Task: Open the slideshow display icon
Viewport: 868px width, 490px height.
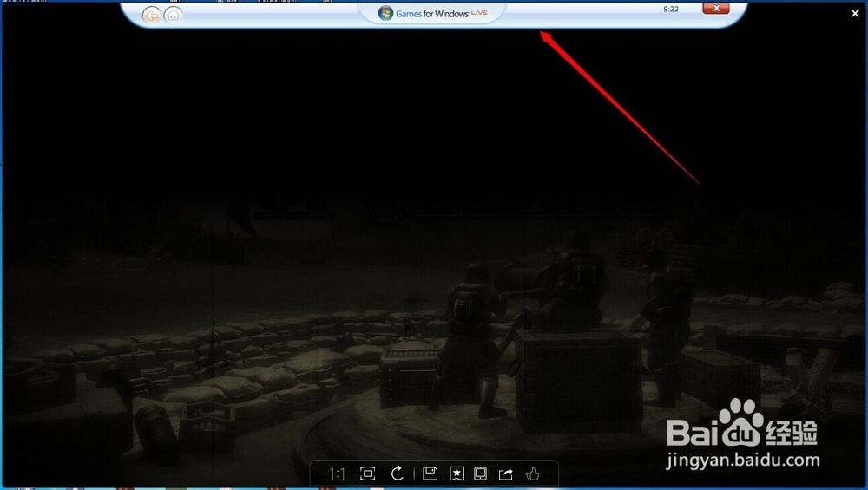Action: pos(481,474)
